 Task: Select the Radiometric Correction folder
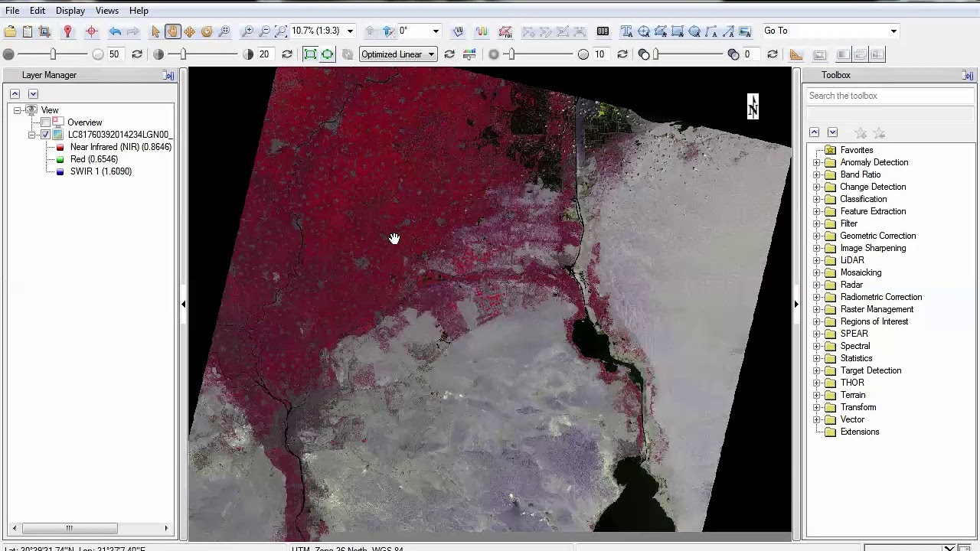tap(880, 297)
